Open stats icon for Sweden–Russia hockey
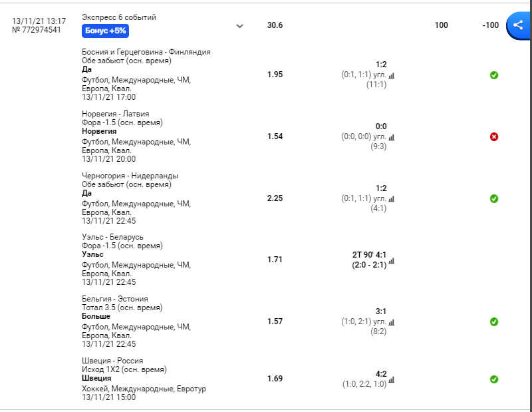The height and width of the screenshot is (412, 532). tap(392, 380)
